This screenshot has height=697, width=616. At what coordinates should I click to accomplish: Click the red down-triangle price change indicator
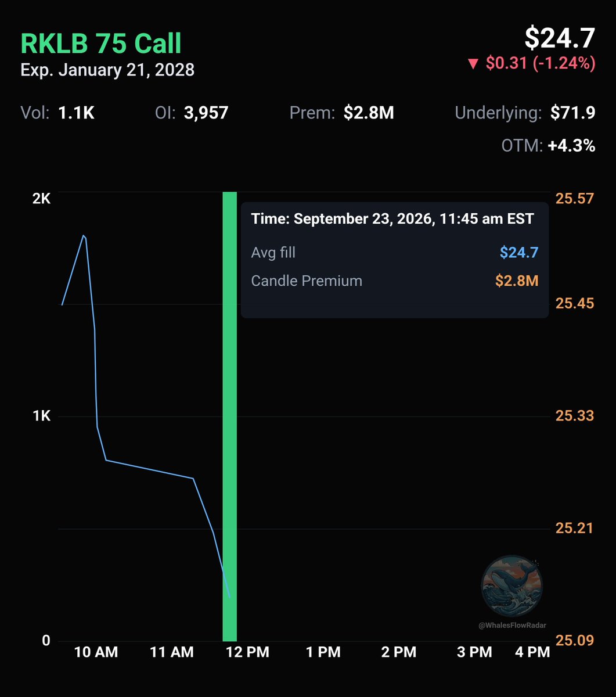[472, 63]
